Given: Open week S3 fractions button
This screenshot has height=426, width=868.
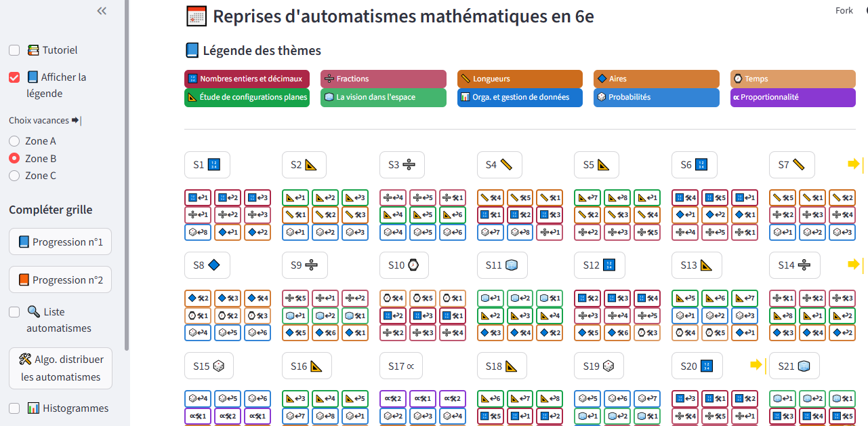Looking at the screenshot, I should tap(402, 165).
